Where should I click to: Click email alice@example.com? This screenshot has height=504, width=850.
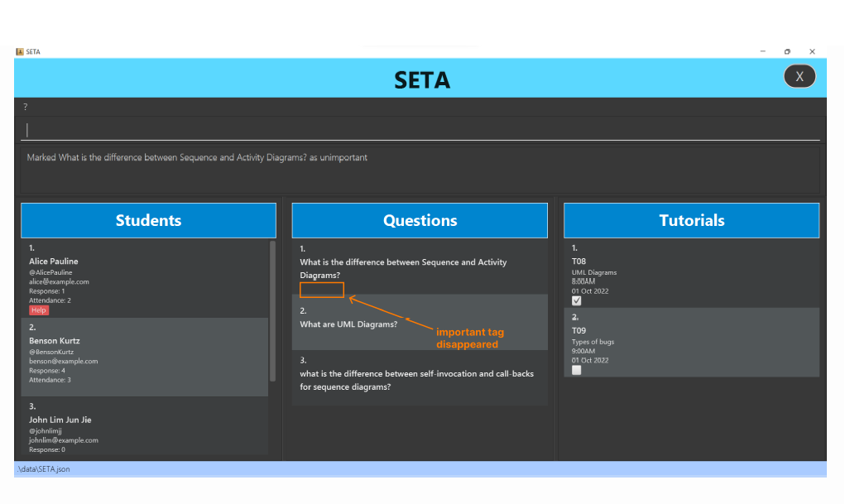coord(59,282)
